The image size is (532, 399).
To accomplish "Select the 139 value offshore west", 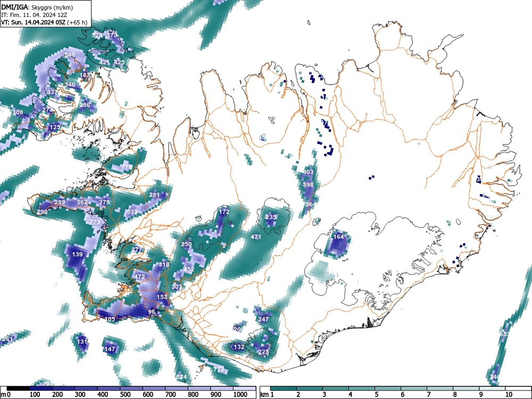I will point(77,254).
